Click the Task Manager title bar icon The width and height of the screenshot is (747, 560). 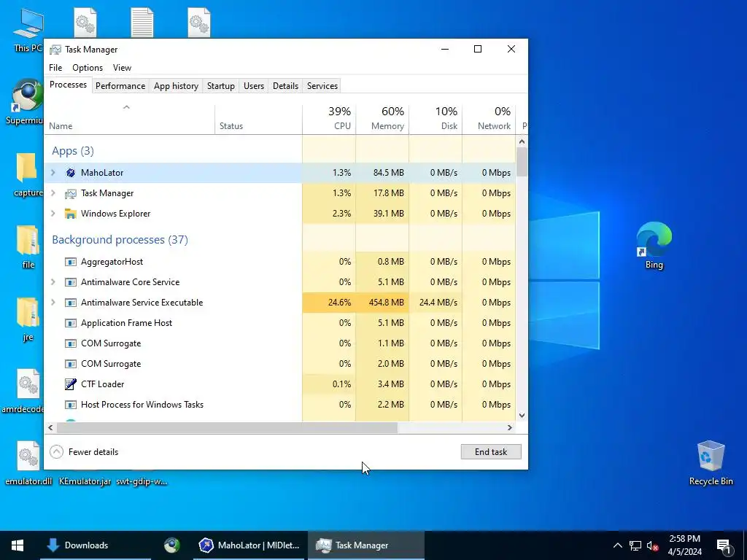click(55, 50)
